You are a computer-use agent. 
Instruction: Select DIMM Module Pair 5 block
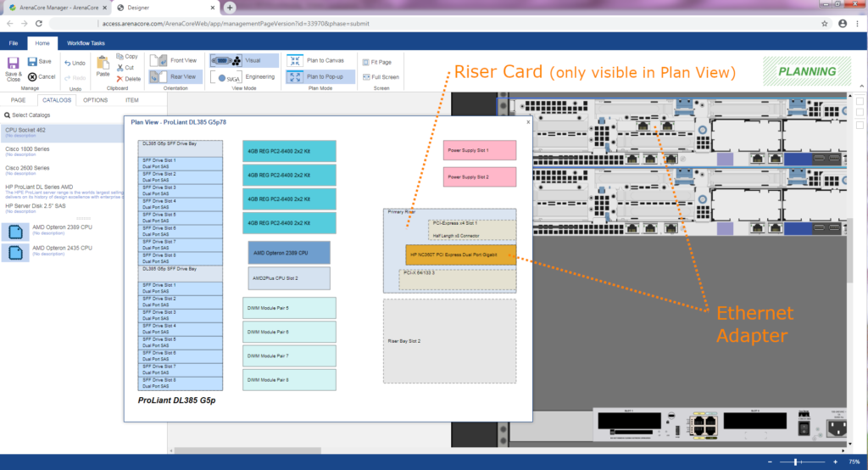289,308
